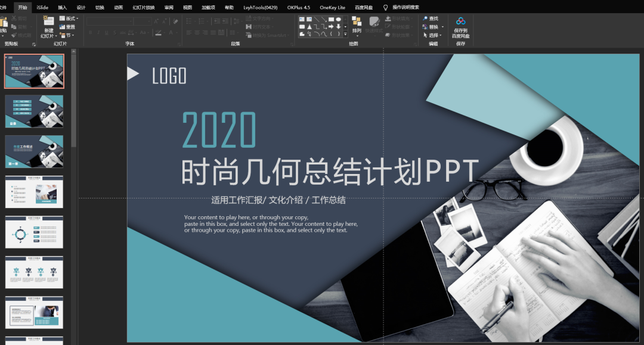Image resolution: width=644 pixels, height=345 pixels.
Task: Select the triangle shape in gallery
Action: point(309,27)
